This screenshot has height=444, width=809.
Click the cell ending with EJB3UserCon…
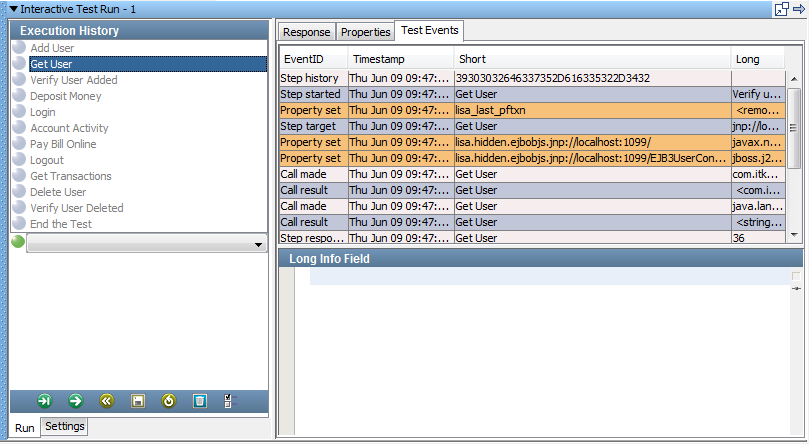coord(592,158)
